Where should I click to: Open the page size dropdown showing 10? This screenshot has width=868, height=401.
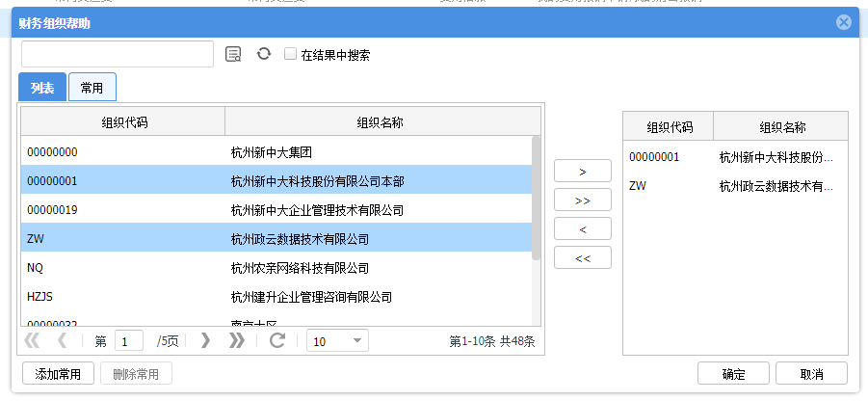[x=338, y=340]
